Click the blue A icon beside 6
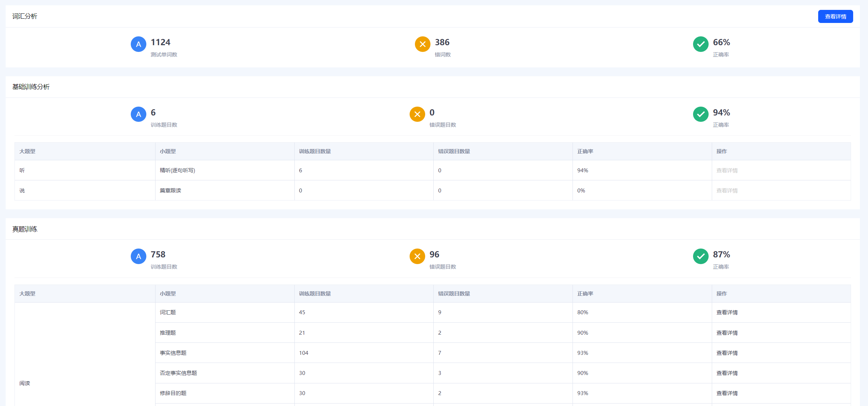The height and width of the screenshot is (406, 868). pos(139,114)
